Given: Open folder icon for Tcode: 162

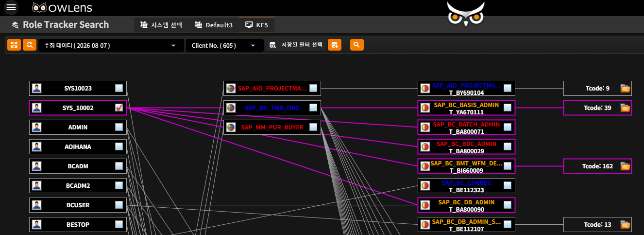Looking at the screenshot, I should [625, 166].
